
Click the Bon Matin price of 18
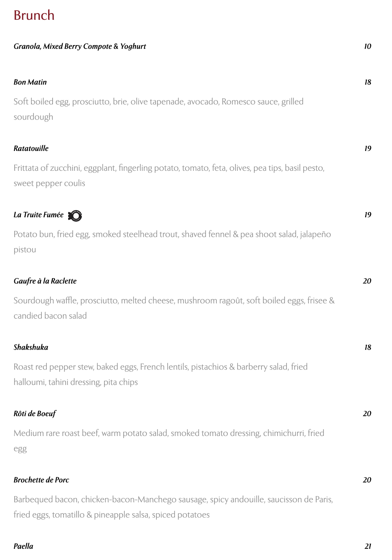coord(368,82)
